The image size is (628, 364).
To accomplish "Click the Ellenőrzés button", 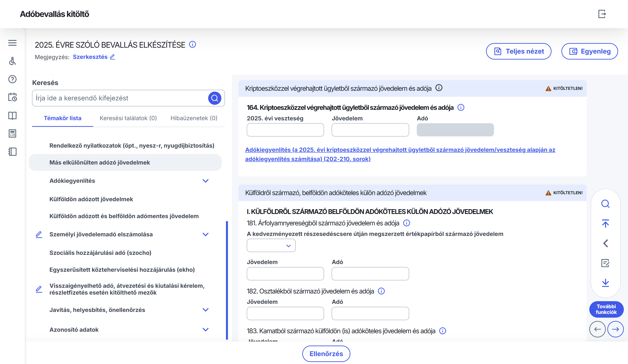I will 326,353.
